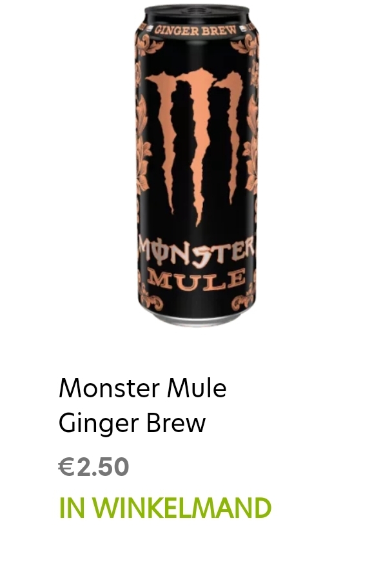392x574 pixels.
Task: Open the Monster Mule product title link
Action: point(142,405)
